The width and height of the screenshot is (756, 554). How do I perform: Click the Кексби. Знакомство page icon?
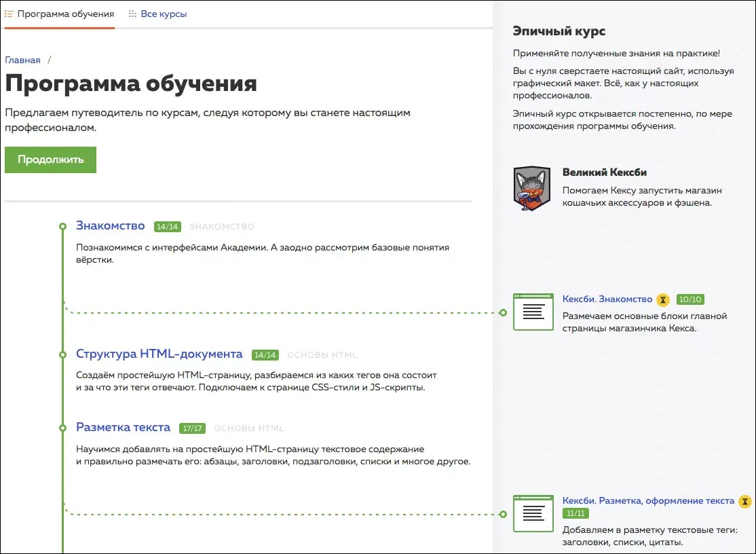point(533,312)
